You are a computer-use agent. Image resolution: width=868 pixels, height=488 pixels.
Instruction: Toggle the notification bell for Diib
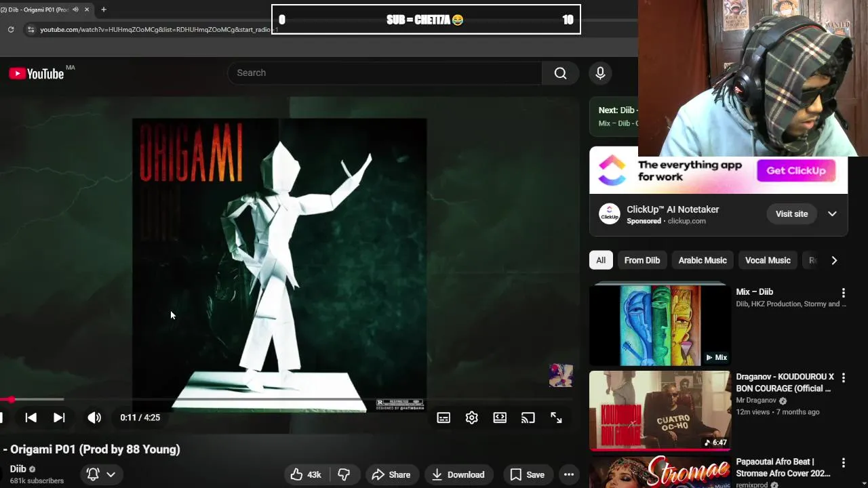click(x=93, y=474)
